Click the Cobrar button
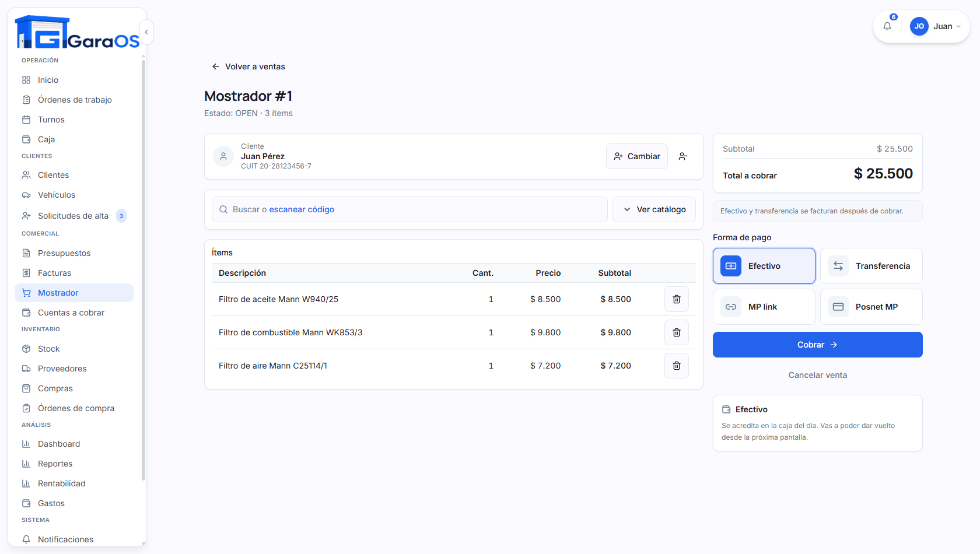 pos(818,345)
